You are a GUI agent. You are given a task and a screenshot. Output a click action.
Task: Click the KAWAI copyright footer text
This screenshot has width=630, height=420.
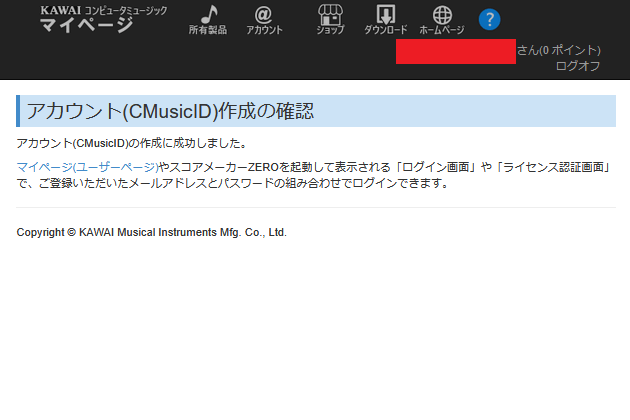(x=151, y=232)
